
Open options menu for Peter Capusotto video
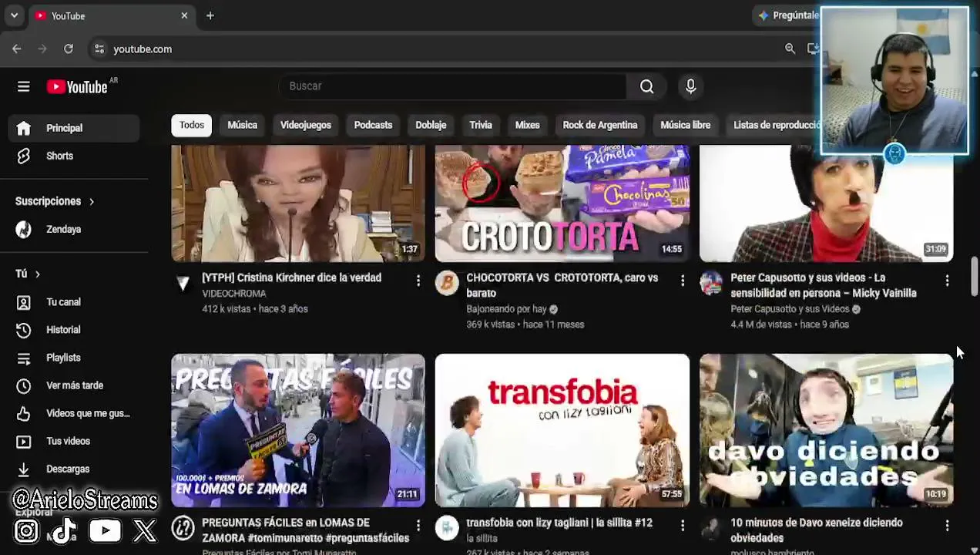pos(947,281)
